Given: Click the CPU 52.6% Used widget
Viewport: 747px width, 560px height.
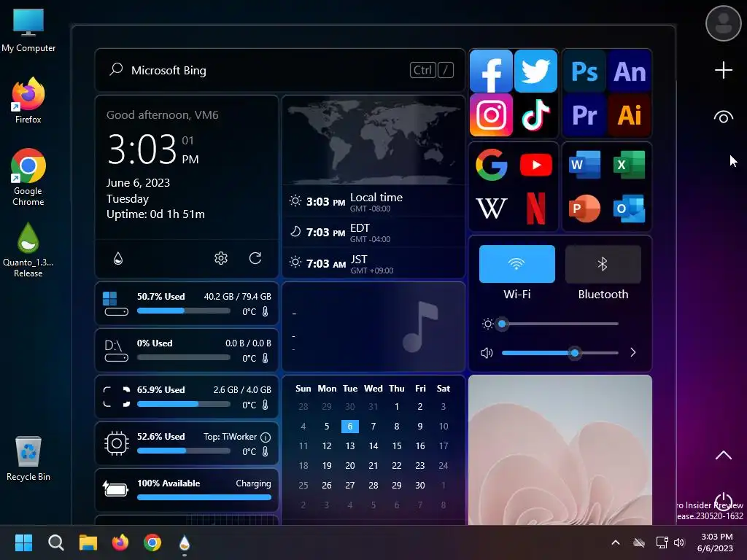Looking at the screenshot, I should pyautogui.click(x=186, y=443).
